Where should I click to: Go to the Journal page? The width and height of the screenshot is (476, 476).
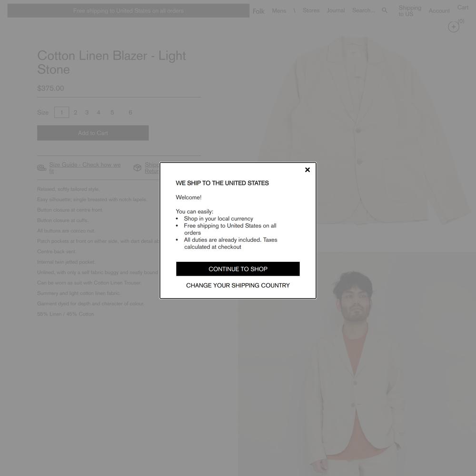(x=336, y=10)
